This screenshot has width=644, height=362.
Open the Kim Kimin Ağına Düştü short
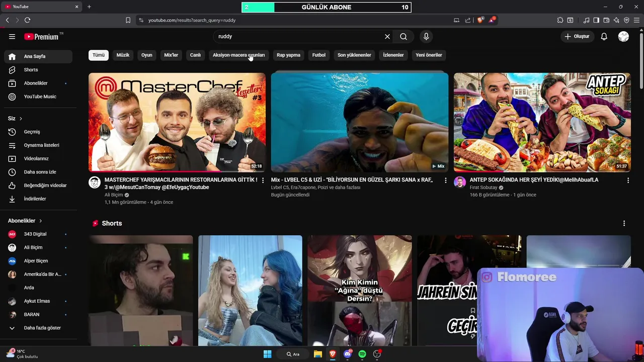(360, 291)
